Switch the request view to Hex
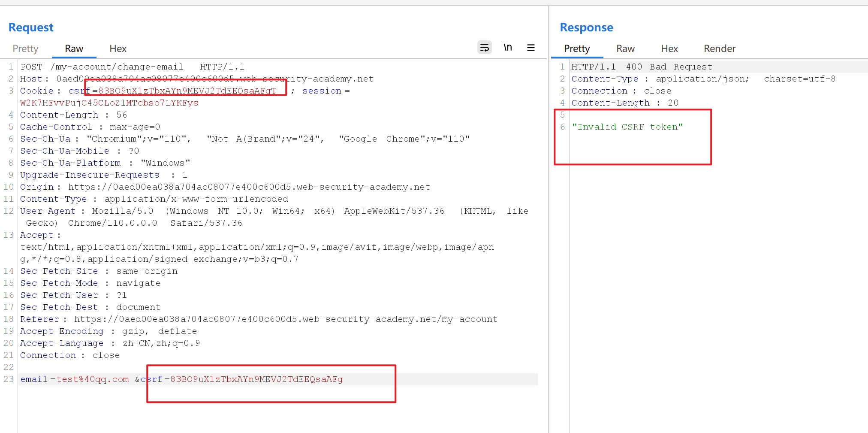868x433 pixels. (118, 48)
